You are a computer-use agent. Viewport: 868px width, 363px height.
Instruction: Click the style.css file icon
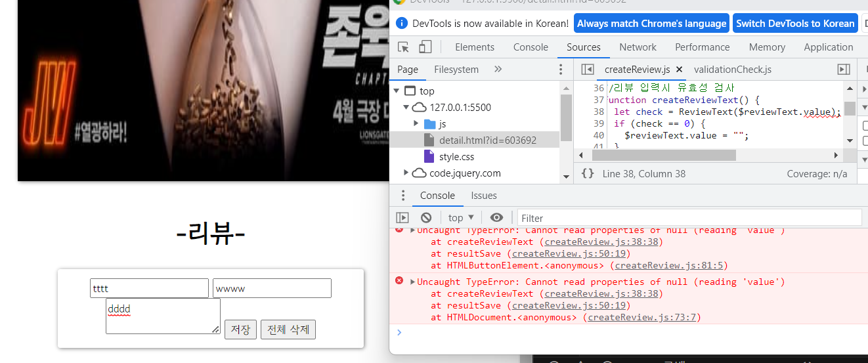tap(429, 157)
